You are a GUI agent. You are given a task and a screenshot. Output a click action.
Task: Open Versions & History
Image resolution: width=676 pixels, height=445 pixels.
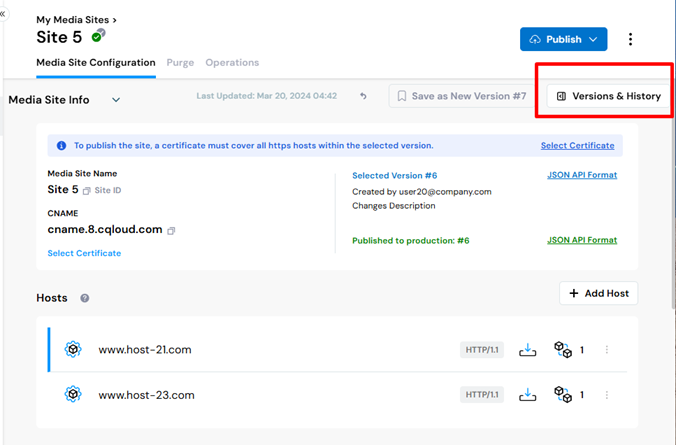tap(608, 96)
